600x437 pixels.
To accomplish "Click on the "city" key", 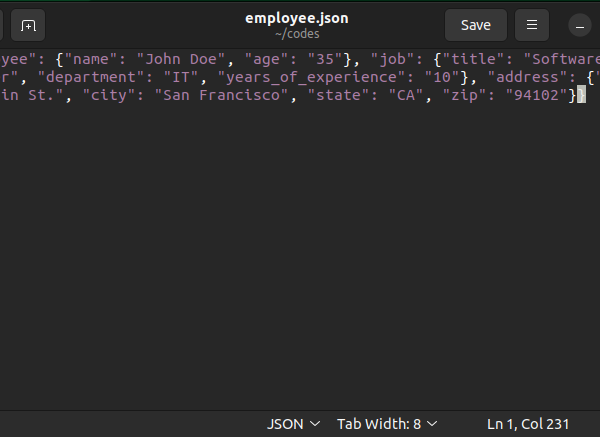I will [109, 95].
